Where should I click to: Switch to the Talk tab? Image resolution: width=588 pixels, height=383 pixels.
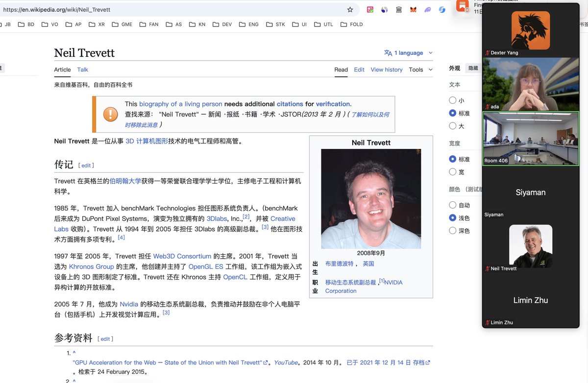coord(82,70)
